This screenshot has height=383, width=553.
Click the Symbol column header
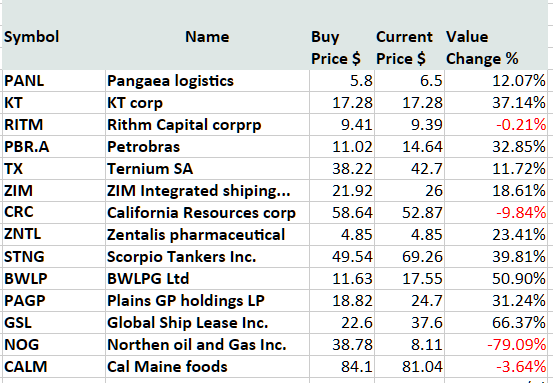32,37
